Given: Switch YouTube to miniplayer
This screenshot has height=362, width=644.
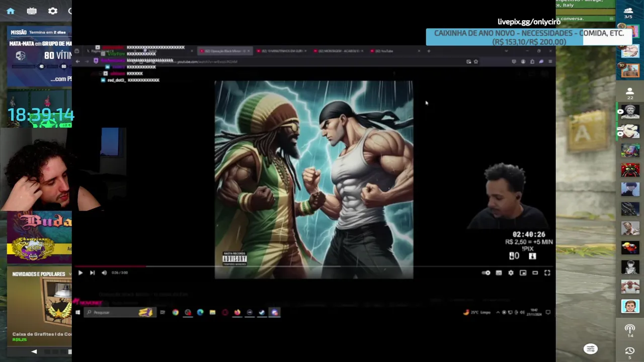Looking at the screenshot, I should point(523,273).
